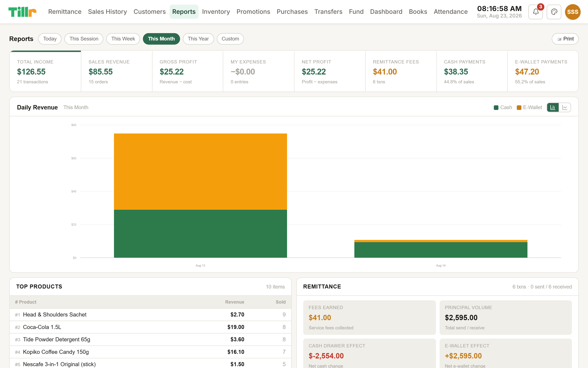Select the My Expenses card

click(x=259, y=71)
